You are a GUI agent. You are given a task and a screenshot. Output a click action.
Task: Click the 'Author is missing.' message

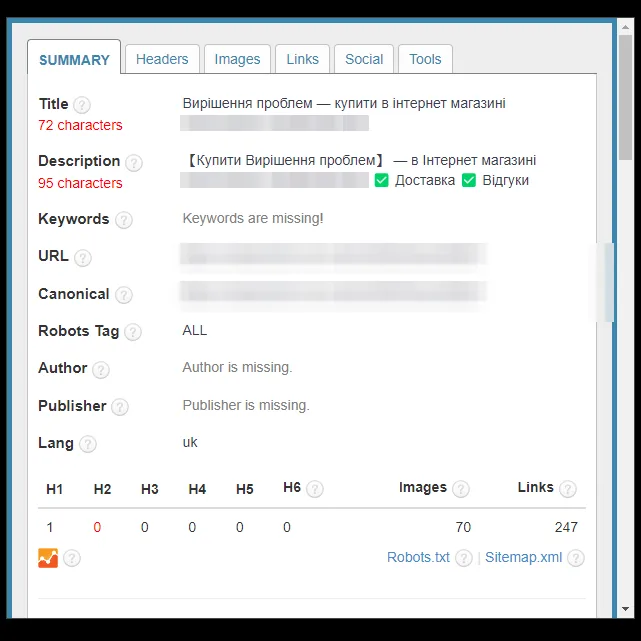point(238,367)
